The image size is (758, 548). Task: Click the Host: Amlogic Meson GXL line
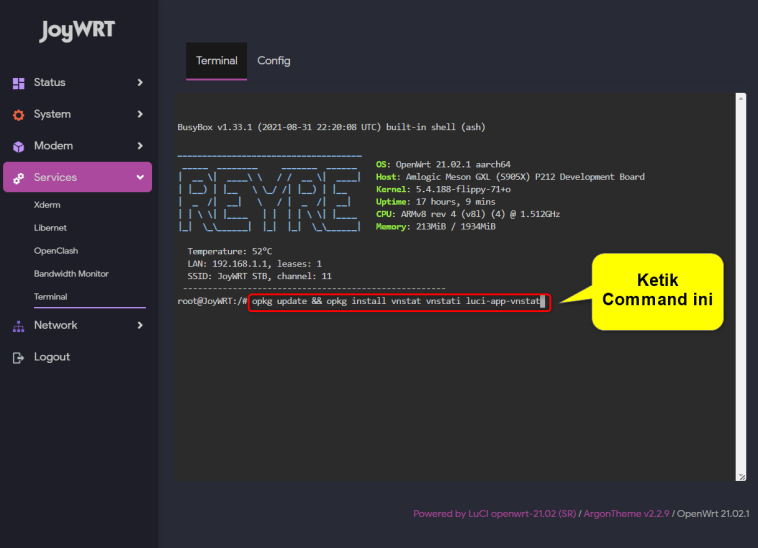point(510,177)
